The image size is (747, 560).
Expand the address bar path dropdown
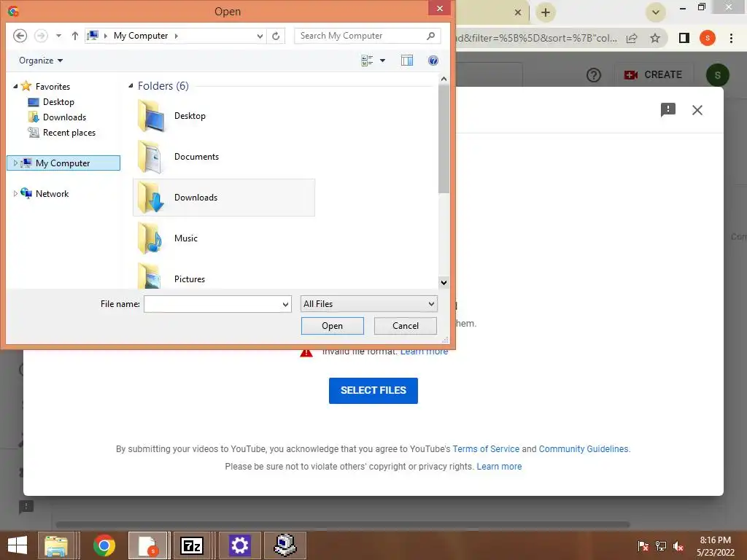[260, 36]
